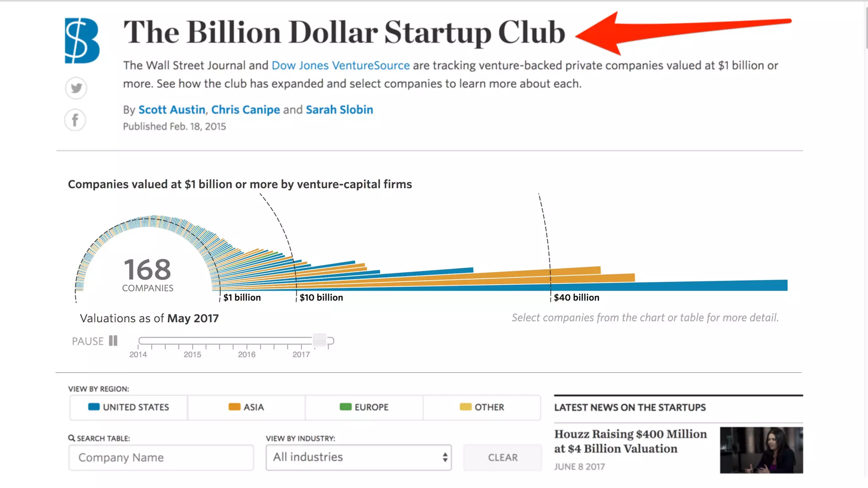Share the article on Twitter

tap(76, 88)
